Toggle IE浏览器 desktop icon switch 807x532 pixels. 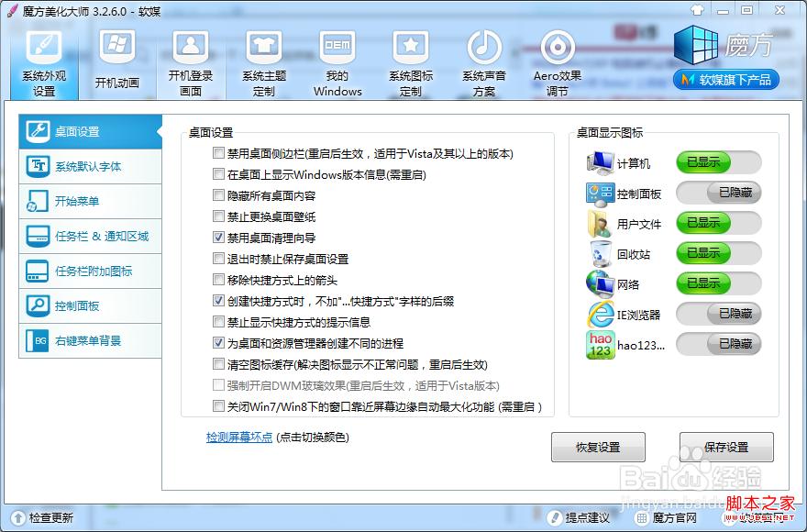tap(718, 314)
